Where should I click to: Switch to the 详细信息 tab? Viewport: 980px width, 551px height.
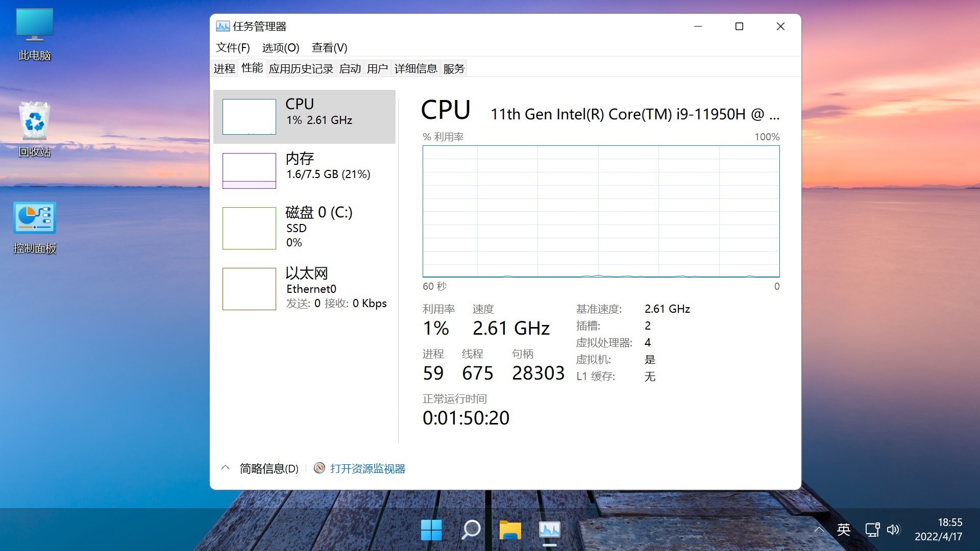(x=415, y=68)
